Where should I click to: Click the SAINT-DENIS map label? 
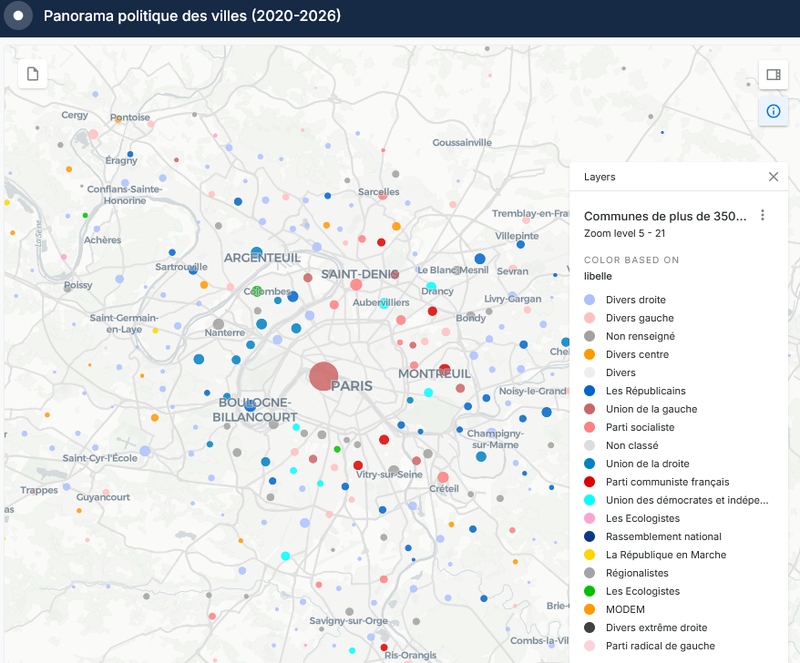tap(360, 274)
